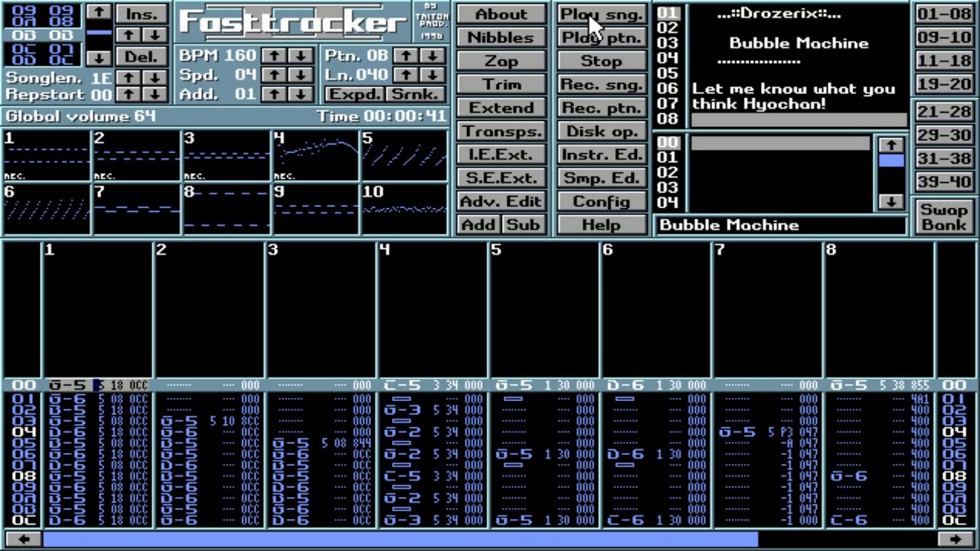Click the Add channels button
Viewport: 980px width, 551px height.
tap(479, 224)
